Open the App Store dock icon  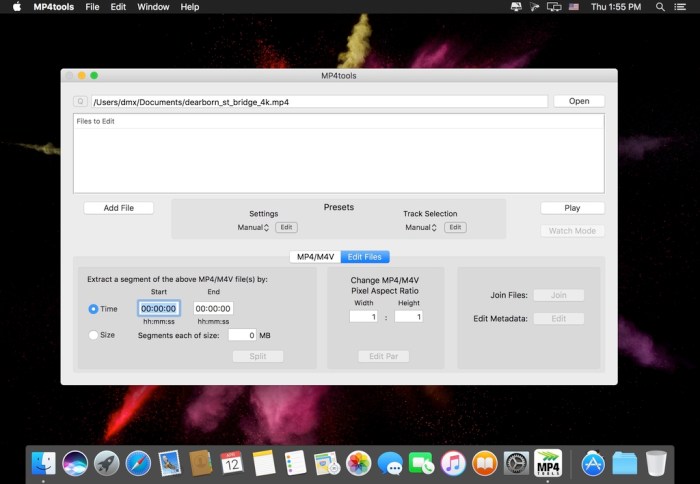click(x=593, y=463)
